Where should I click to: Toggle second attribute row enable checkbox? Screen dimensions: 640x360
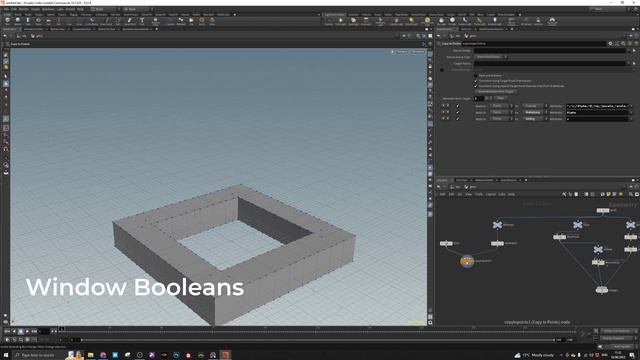(x=458, y=112)
